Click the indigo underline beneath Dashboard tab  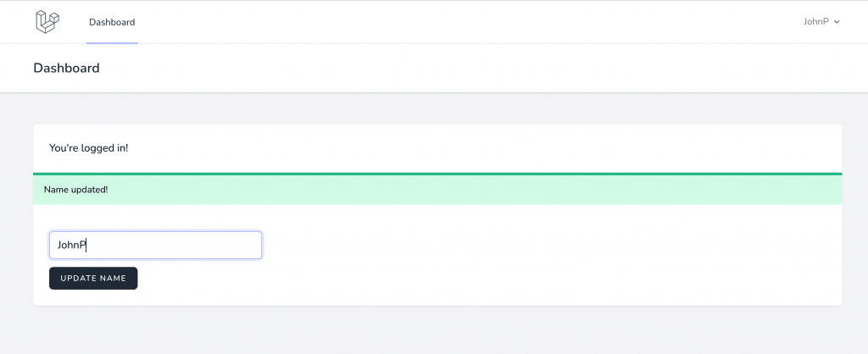[x=112, y=41]
